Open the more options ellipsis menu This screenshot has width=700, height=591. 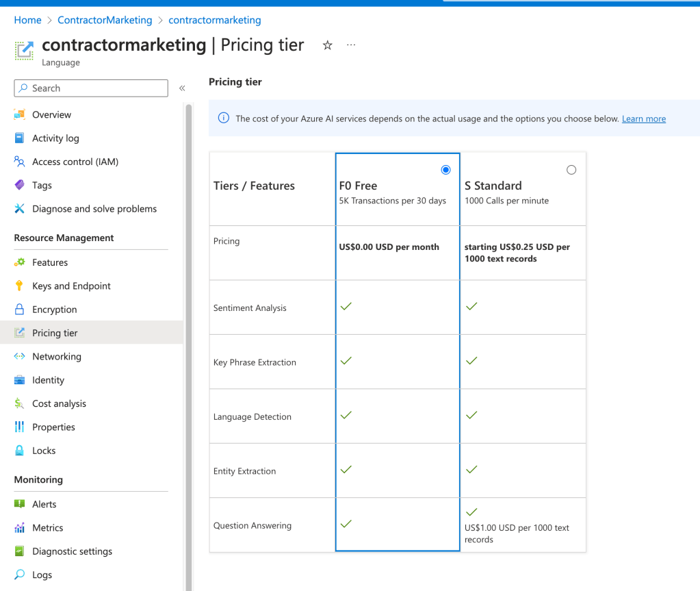351,45
